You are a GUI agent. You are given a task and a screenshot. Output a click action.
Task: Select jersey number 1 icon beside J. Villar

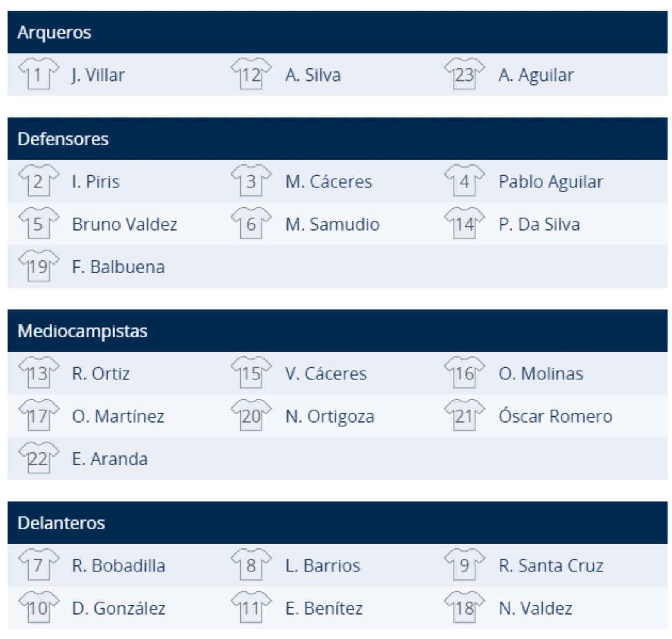coord(38,75)
